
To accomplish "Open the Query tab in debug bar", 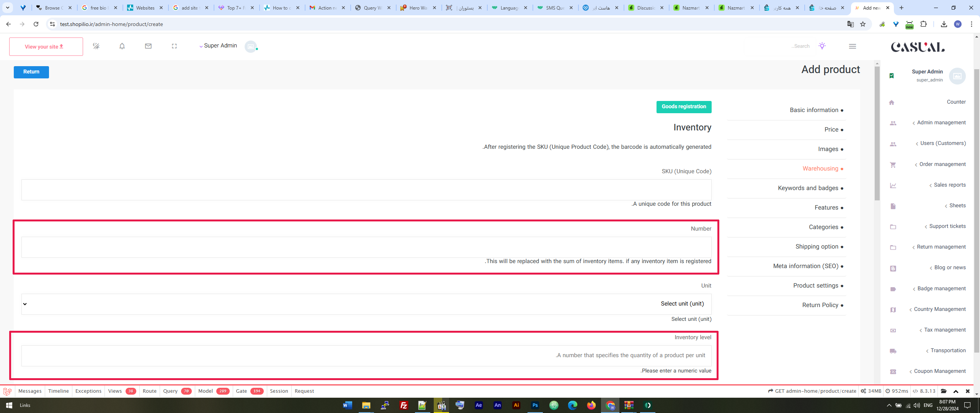I will (170, 391).
